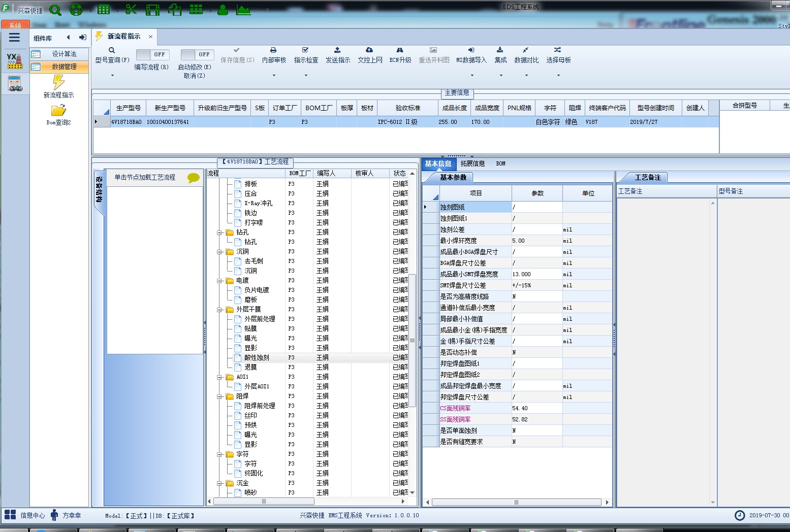Click parameters table horizontal scrollbar

(x=517, y=503)
